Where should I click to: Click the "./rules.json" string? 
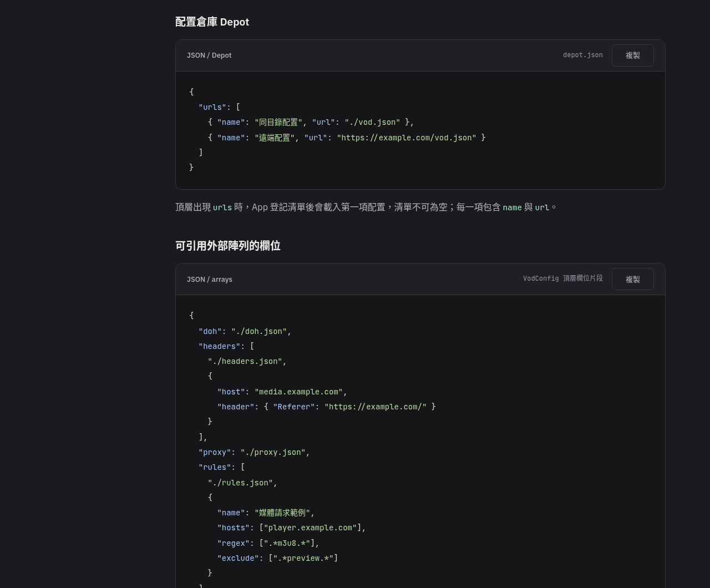click(241, 483)
